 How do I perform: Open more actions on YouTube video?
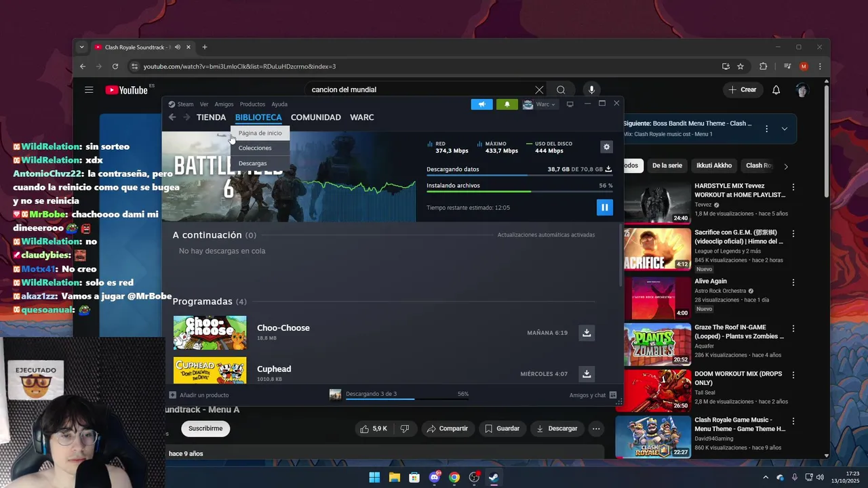tap(596, 428)
